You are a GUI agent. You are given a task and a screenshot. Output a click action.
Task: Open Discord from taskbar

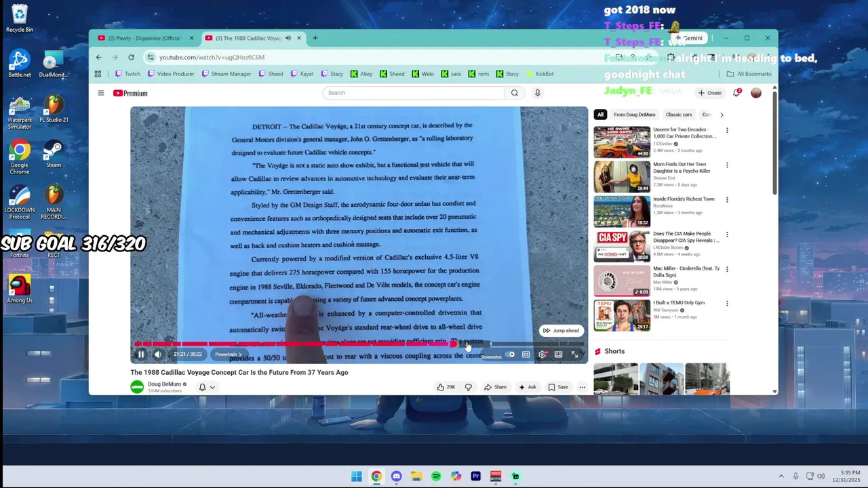pos(396,476)
